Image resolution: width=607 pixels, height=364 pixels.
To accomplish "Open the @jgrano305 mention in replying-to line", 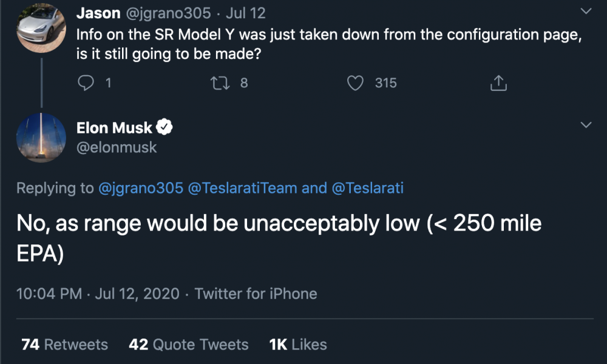I will (141, 188).
